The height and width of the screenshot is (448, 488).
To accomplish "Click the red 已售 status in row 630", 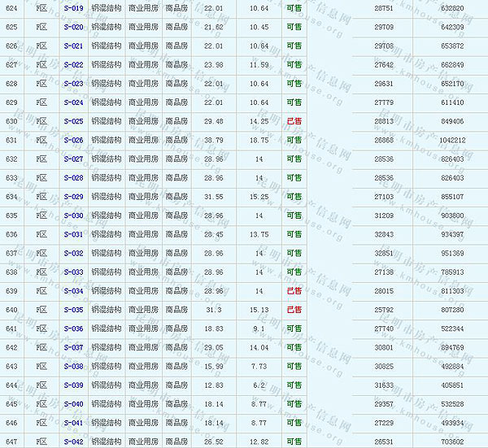I will click(294, 121).
